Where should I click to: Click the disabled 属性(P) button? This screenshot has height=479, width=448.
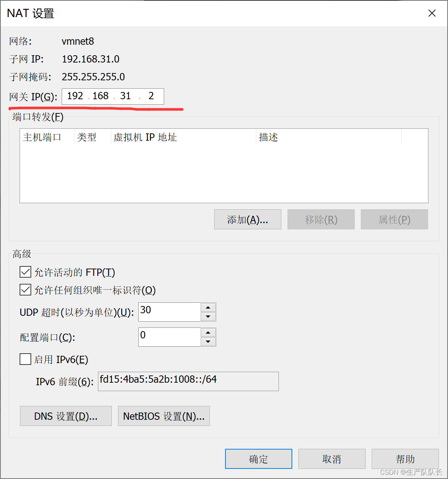tap(394, 219)
